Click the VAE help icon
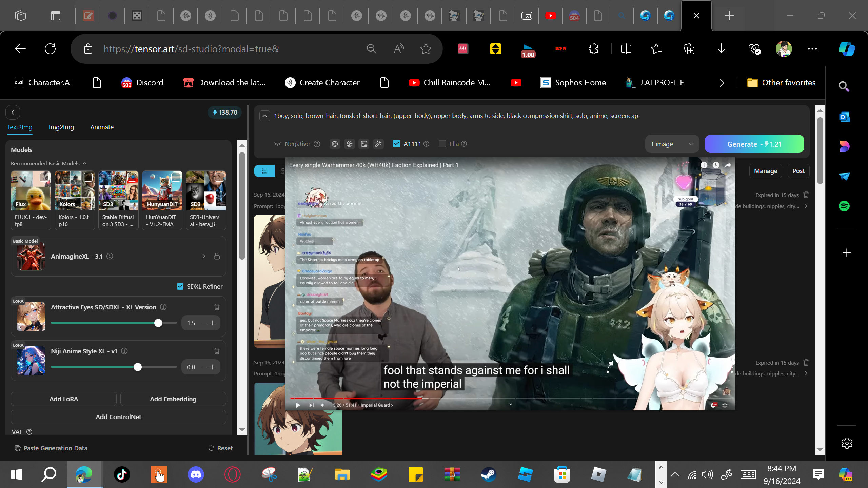This screenshot has width=868, height=488. click(29, 432)
